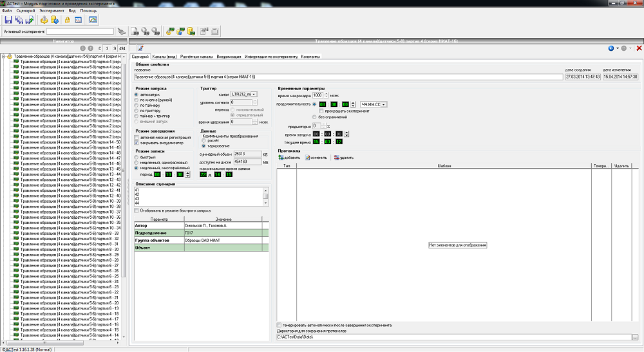Click the grey forward navigation icon
Viewport: 644px width, 352px height.
624,48
